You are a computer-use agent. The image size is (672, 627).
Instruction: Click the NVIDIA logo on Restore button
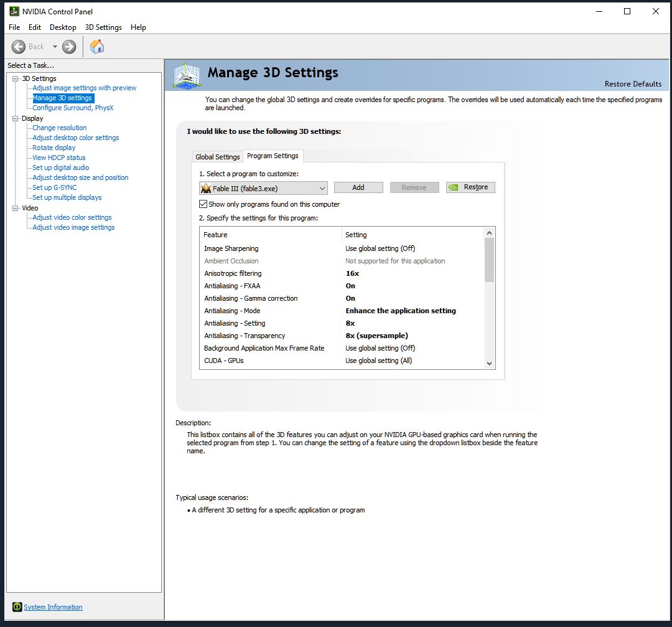pyautogui.click(x=453, y=187)
